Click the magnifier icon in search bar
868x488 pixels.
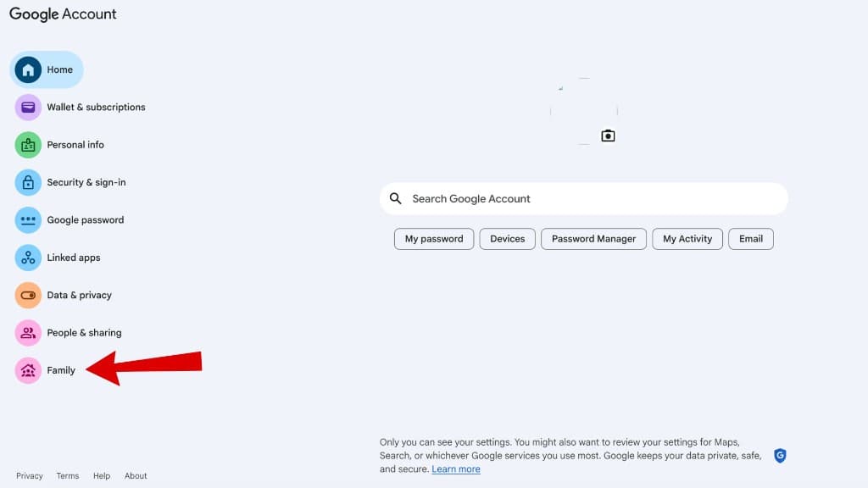point(395,198)
